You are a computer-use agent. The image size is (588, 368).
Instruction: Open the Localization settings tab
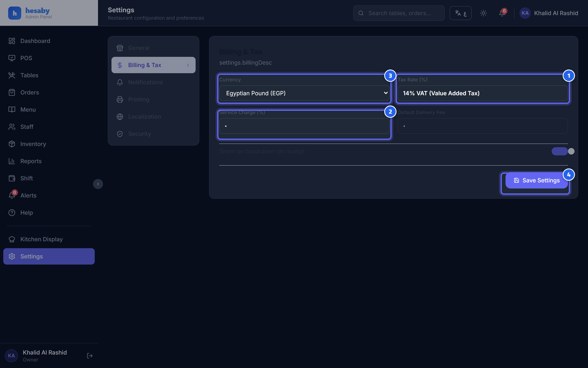(153, 117)
